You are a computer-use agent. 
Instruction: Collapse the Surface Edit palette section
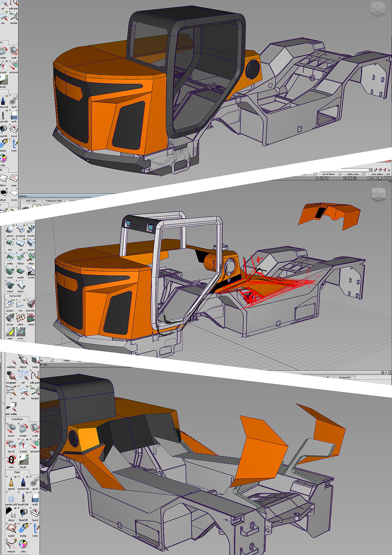(x=15, y=296)
